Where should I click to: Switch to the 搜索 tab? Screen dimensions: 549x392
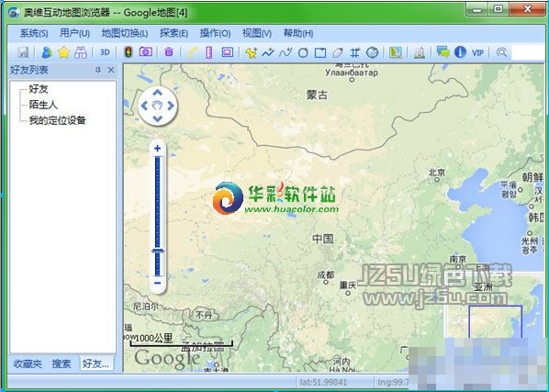(x=62, y=364)
